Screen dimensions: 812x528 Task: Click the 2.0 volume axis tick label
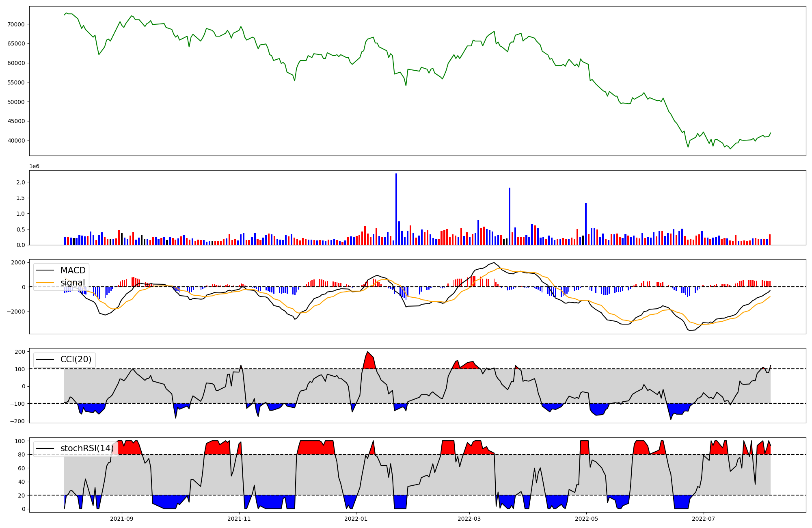20,182
